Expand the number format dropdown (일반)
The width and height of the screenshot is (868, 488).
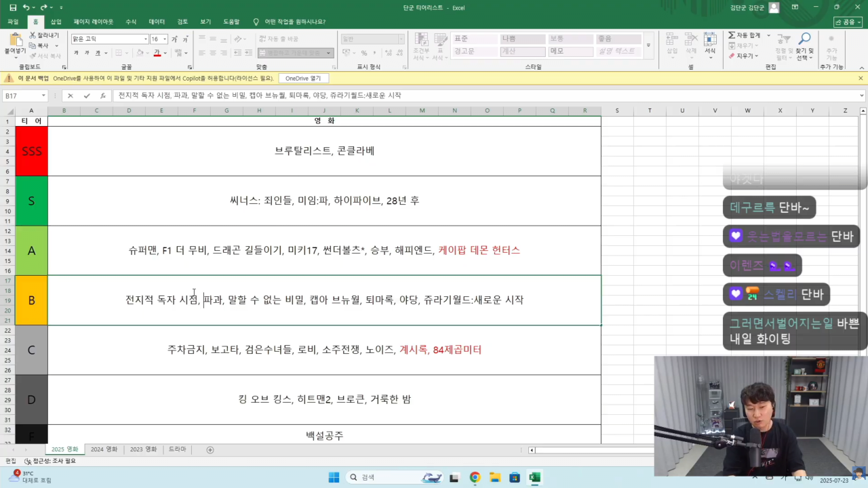[x=401, y=39]
